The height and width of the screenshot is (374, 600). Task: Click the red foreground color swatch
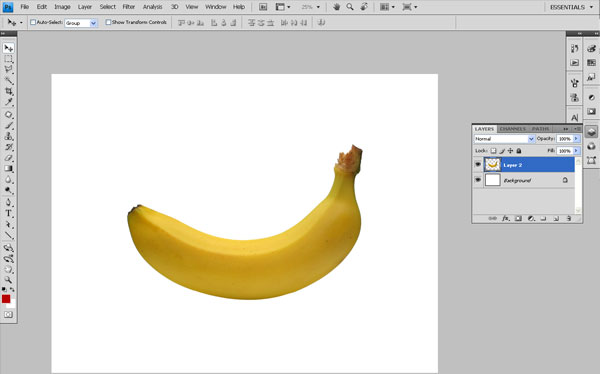coord(6,299)
